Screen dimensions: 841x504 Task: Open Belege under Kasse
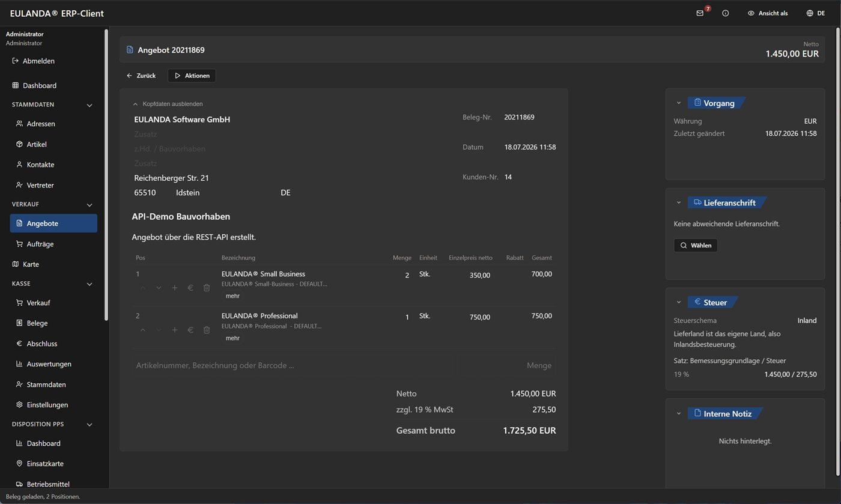(53, 323)
